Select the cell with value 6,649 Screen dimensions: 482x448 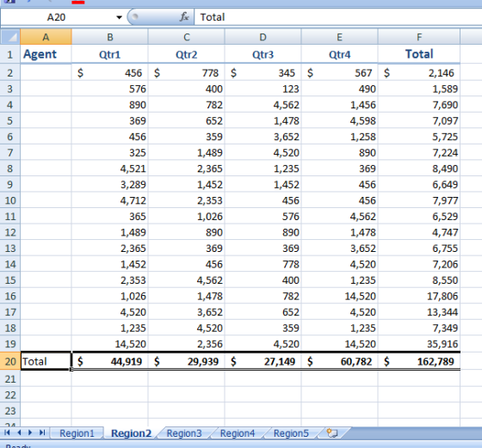click(419, 185)
